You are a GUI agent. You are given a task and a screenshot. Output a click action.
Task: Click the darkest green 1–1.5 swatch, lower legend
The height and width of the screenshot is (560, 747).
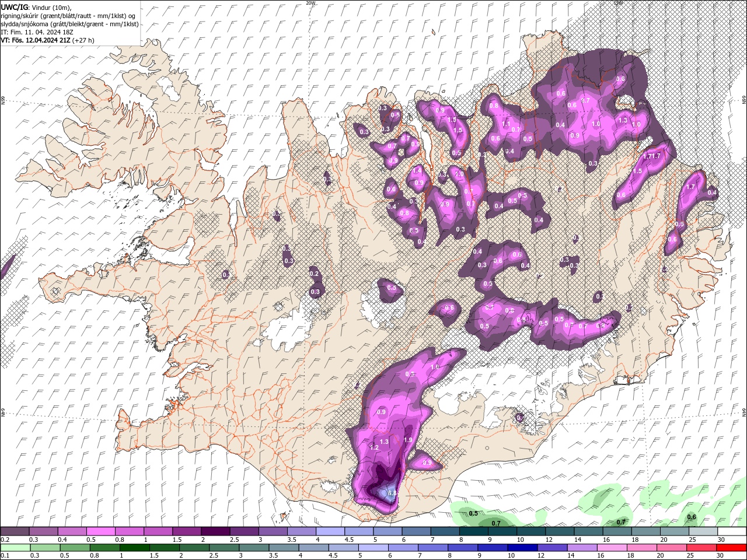134,548
